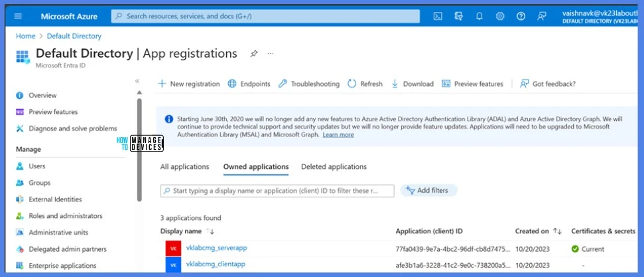Screen dimensions: 644x277
Task: Click the Application (client) ID column header
Action: pos(429,231)
